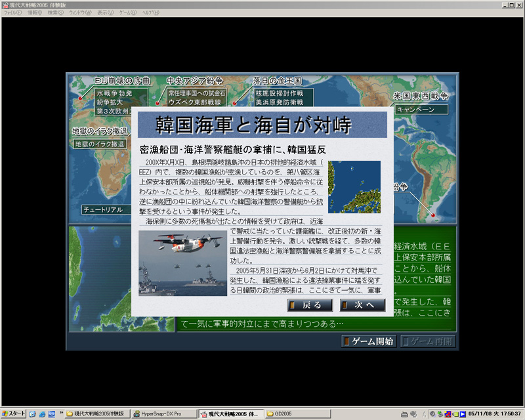Click the sea map thumbnail in article

coord(354,186)
